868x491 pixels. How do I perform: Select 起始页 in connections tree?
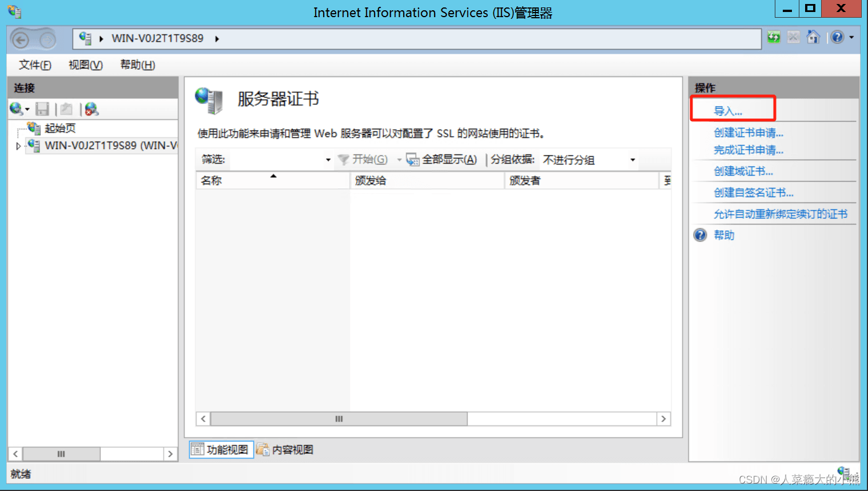coord(60,128)
